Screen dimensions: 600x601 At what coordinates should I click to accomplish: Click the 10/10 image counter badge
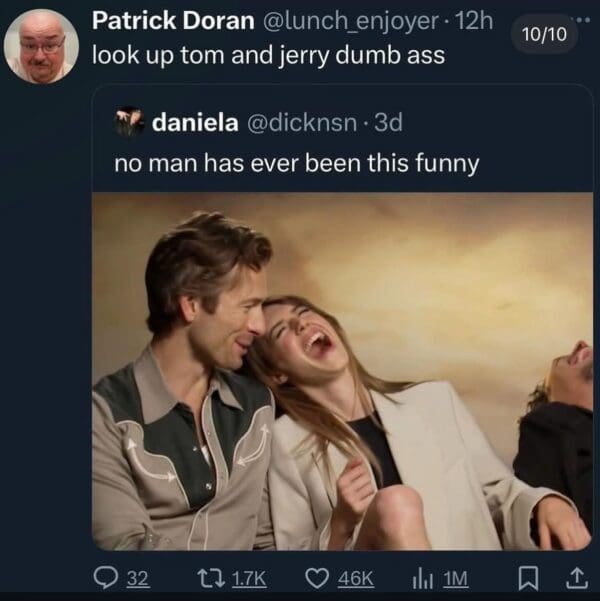tap(544, 33)
